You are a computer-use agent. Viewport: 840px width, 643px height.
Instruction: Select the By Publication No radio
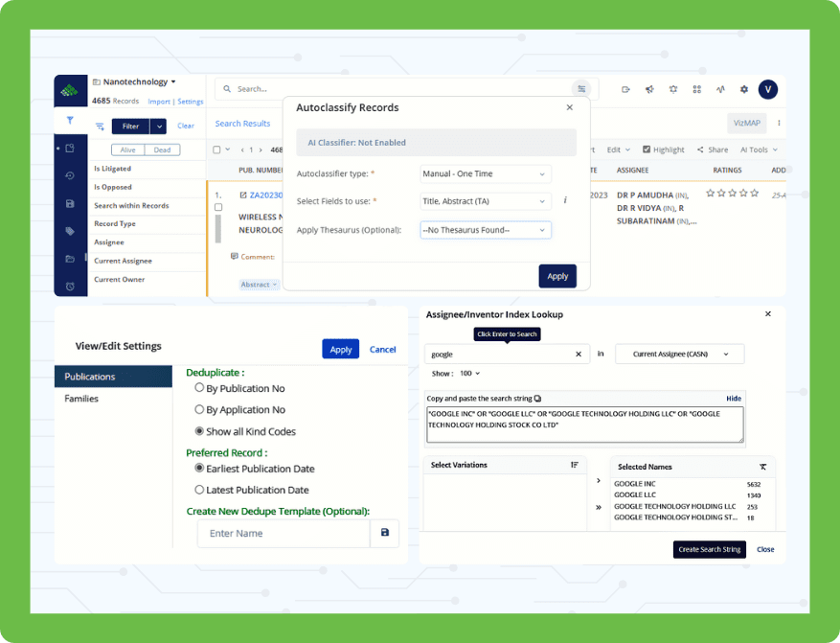(x=199, y=387)
